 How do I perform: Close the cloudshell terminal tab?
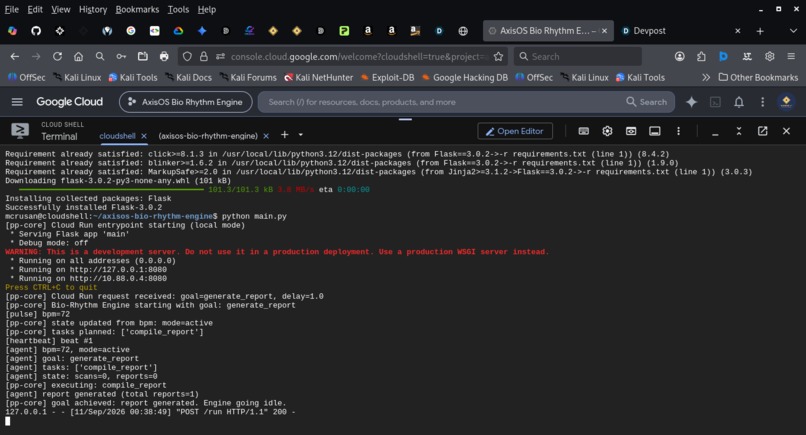click(144, 136)
